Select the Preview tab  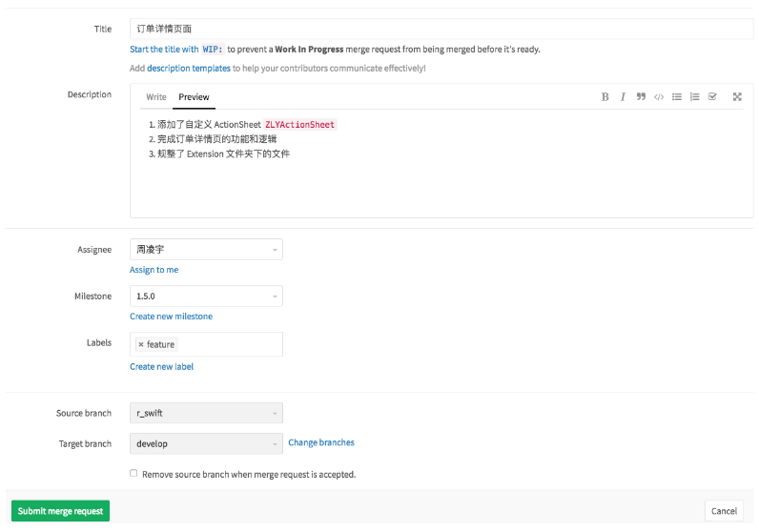pyautogui.click(x=194, y=97)
